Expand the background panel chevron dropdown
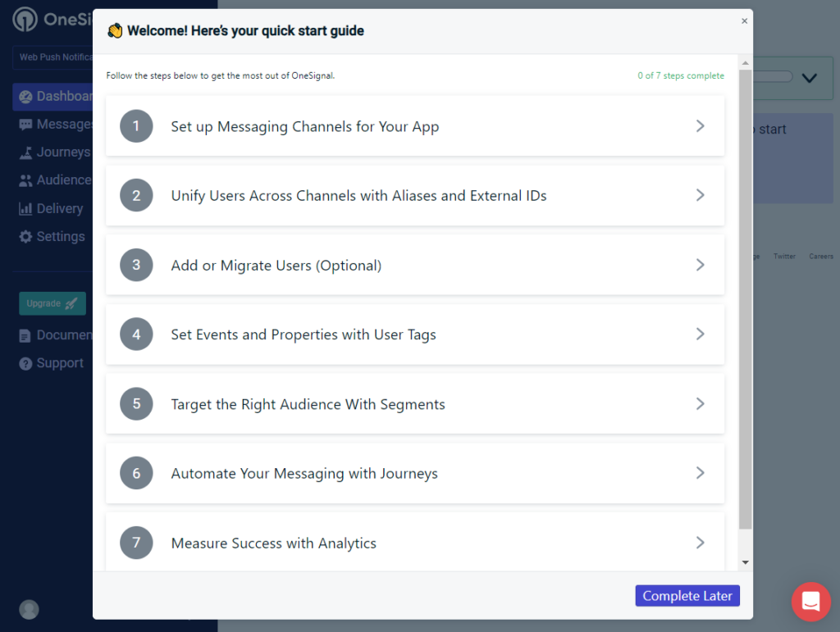840x632 pixels. pos(809,78)
